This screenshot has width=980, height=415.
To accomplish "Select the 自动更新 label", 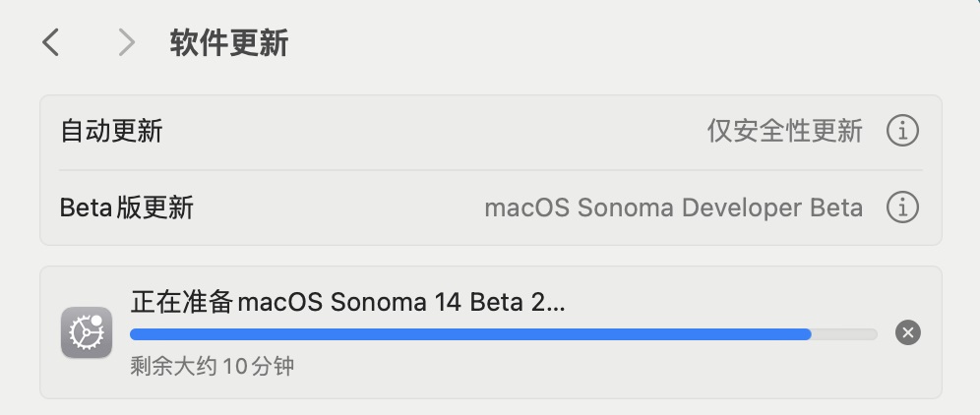I will pyautogui.click(x=111, y=131).
